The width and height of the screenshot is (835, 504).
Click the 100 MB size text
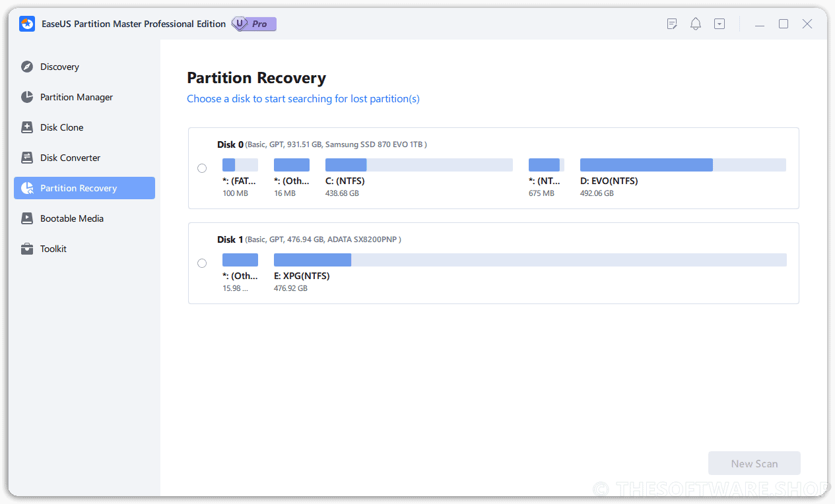coord(236,193)
